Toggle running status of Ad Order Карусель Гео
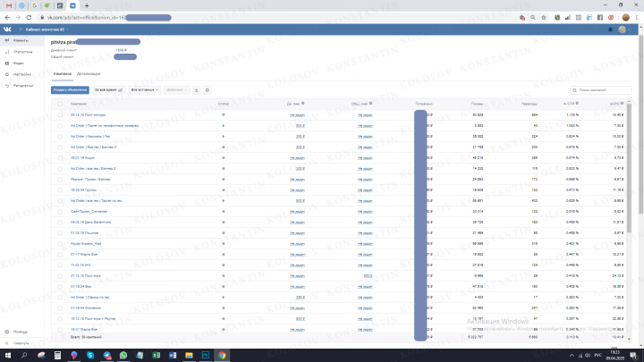The image size is (644, 362). coord(224,136)
